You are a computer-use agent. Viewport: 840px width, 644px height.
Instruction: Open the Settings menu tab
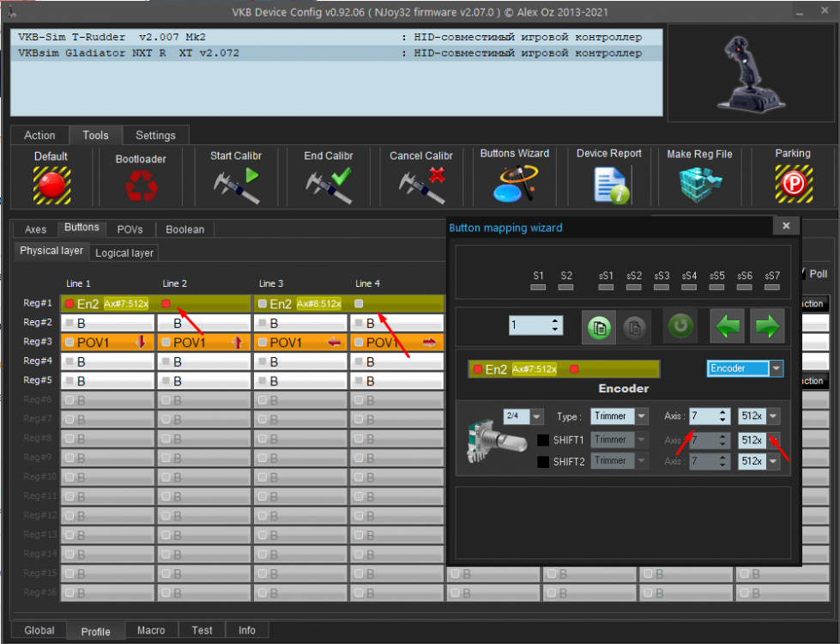pyautogui.click(x=155, y=135)
